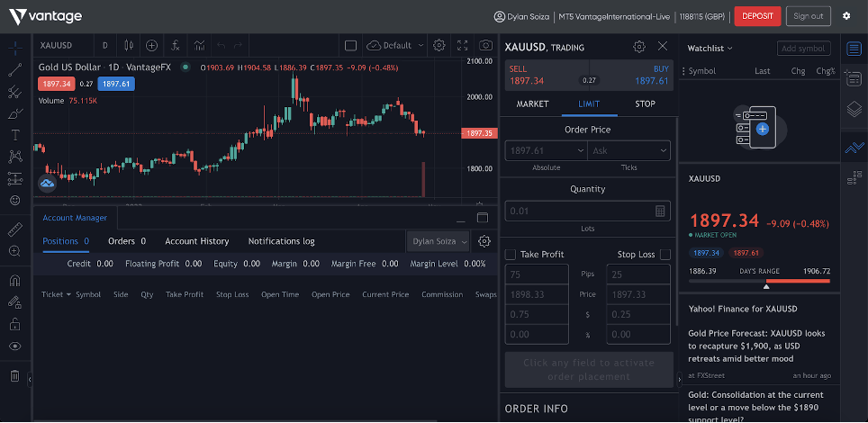Open the measure ruler tool
The image size is (868, 423).
14,229
